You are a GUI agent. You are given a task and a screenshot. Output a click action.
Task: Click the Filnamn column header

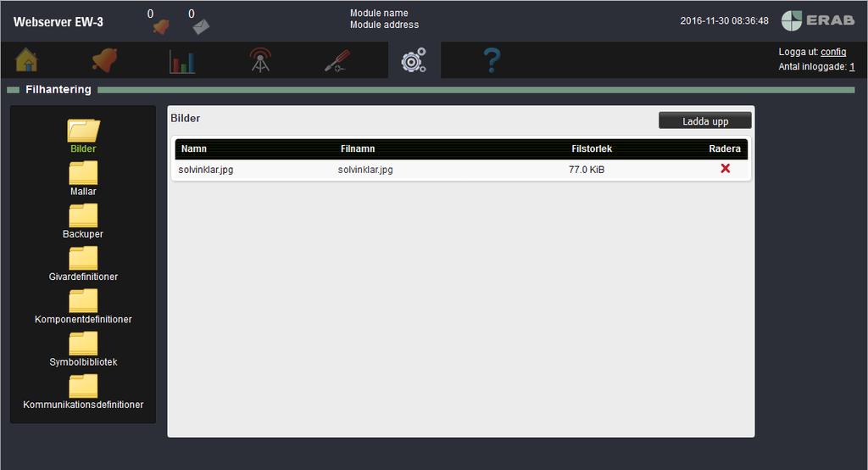tap(358, 148)
